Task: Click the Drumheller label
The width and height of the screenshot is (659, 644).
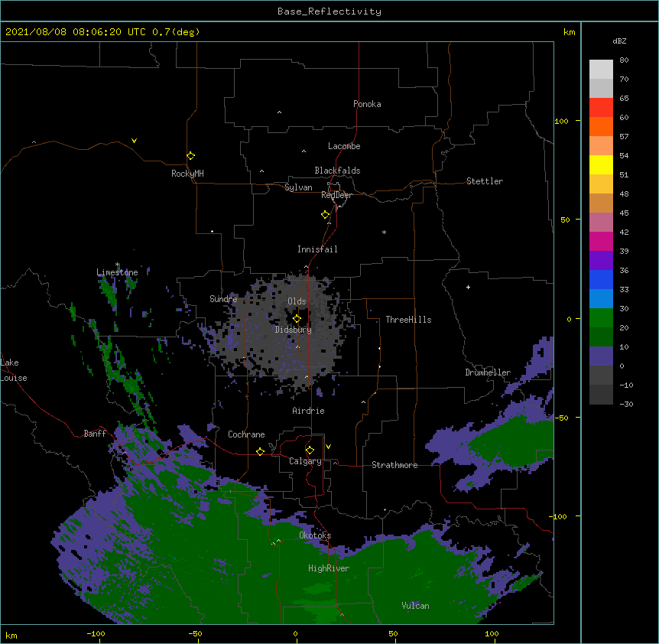Action: click(488, 372)
